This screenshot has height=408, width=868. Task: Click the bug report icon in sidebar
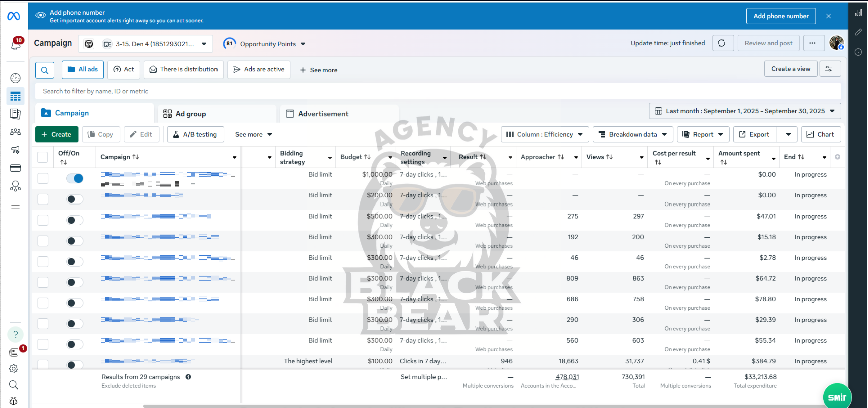pyautogui.click(x=14, y=401)
